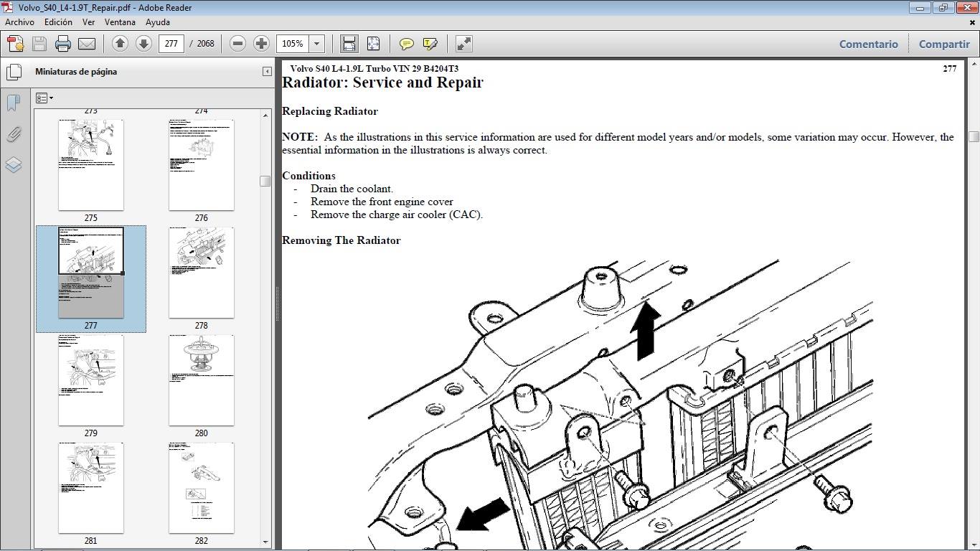Image resolution: width=980 pixels, height=551 pixels.
Task: Click the line 'Remove the front engine cover'
Action: tap(382, 202)
